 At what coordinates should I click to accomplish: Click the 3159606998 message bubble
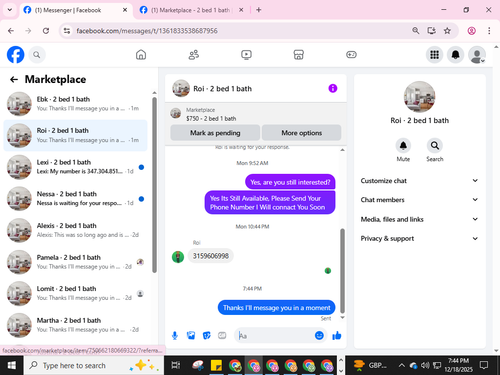point(211,256)
